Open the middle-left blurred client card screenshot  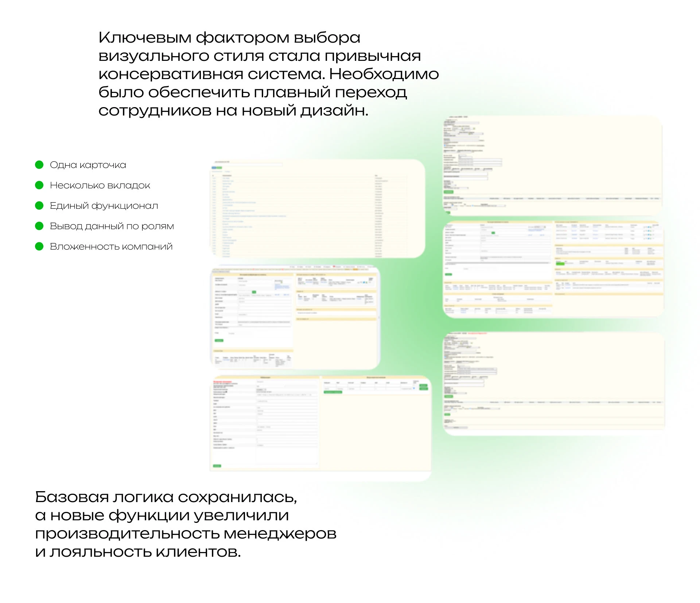click(295, 317)
